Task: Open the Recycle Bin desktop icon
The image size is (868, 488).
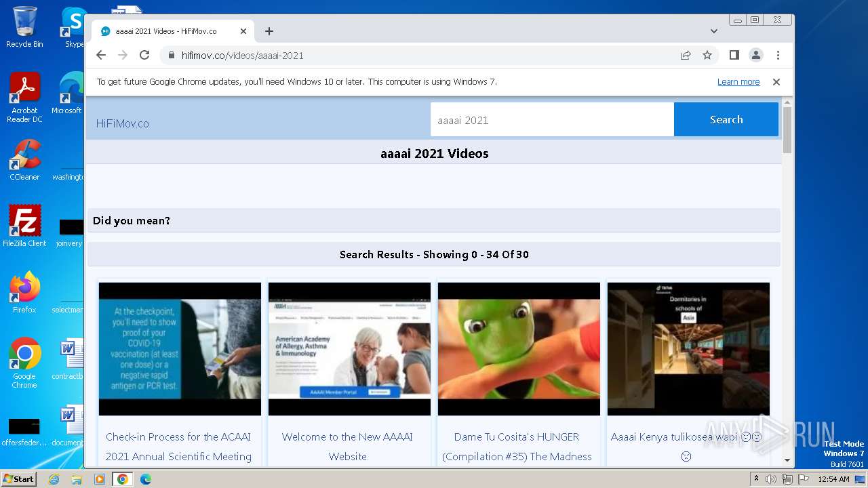Action: (24, 27)
